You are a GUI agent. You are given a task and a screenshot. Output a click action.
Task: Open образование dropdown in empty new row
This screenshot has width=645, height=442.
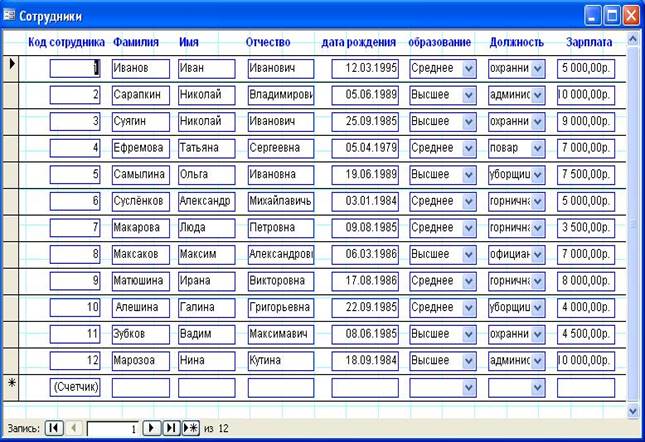point(469,386)
